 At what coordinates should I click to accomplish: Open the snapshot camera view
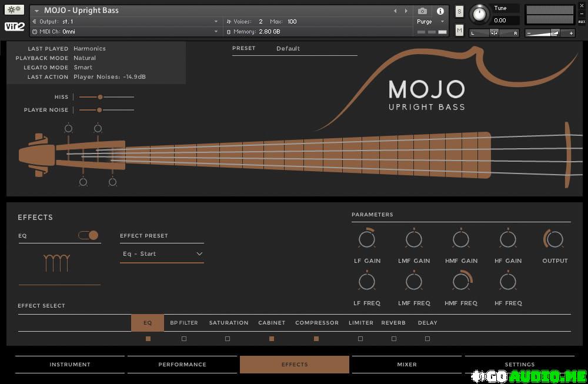[x=422, y=11]
